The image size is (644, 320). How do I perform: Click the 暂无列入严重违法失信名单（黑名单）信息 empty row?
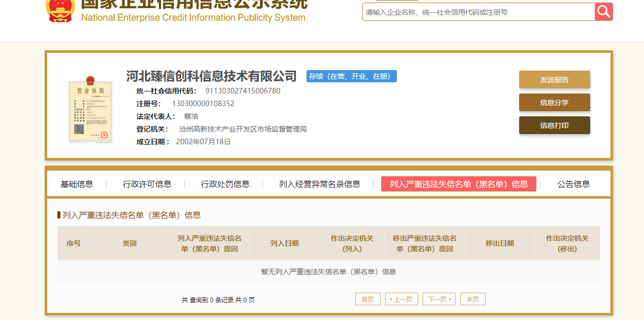coord(329,272)
